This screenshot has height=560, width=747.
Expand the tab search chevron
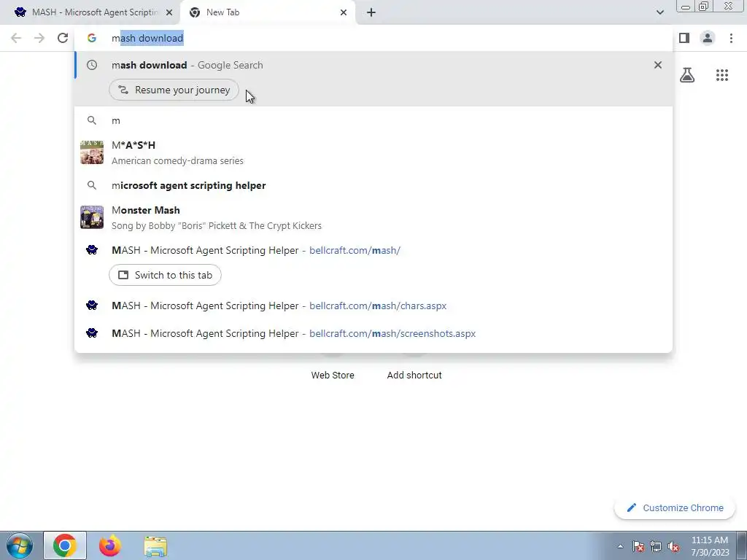coord(659,12)
